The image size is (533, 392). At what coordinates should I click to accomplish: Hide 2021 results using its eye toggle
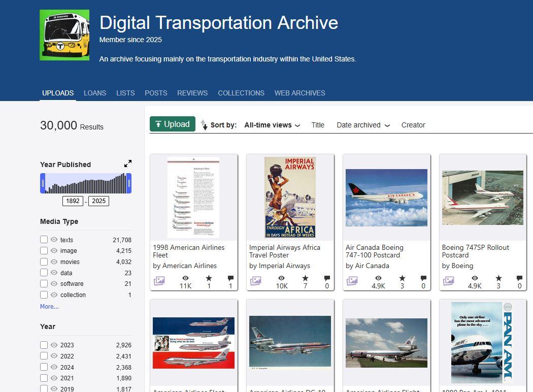click(x=54, y=378)
